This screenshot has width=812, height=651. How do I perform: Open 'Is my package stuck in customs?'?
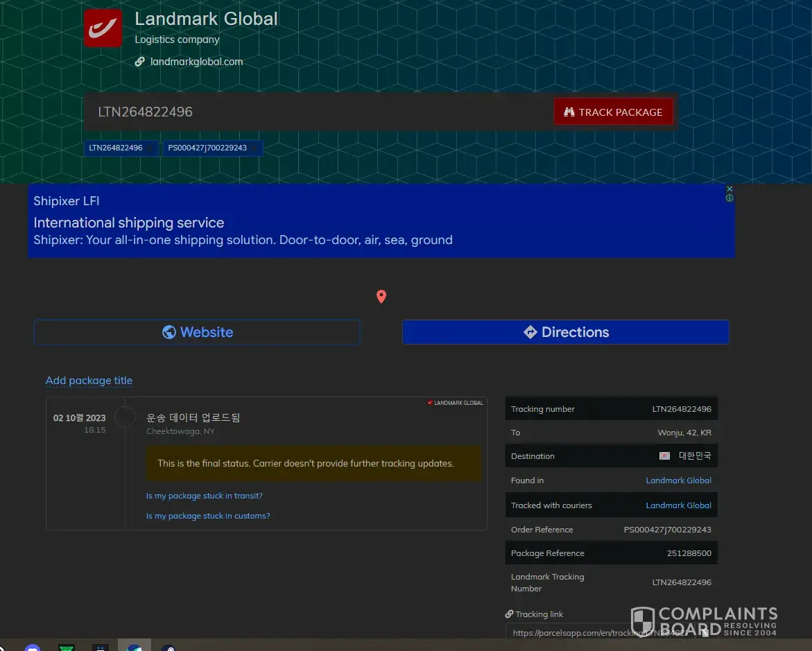pos(208,516)
